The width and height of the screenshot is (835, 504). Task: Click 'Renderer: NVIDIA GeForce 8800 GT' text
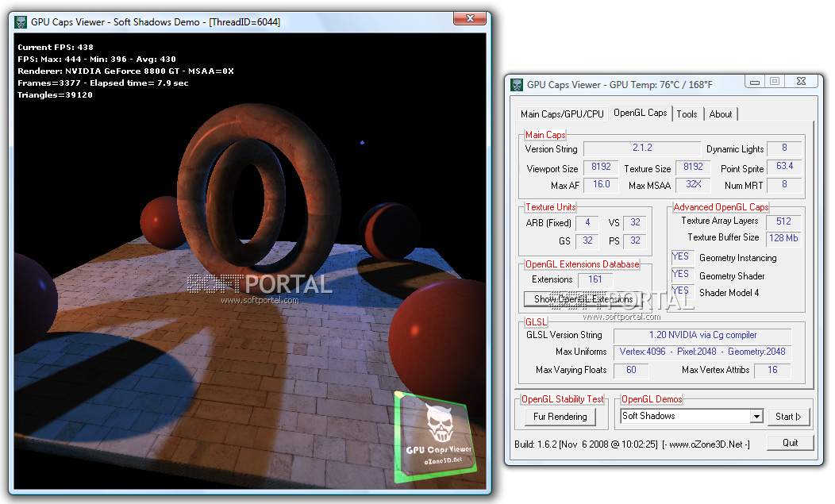coord(125,71)
